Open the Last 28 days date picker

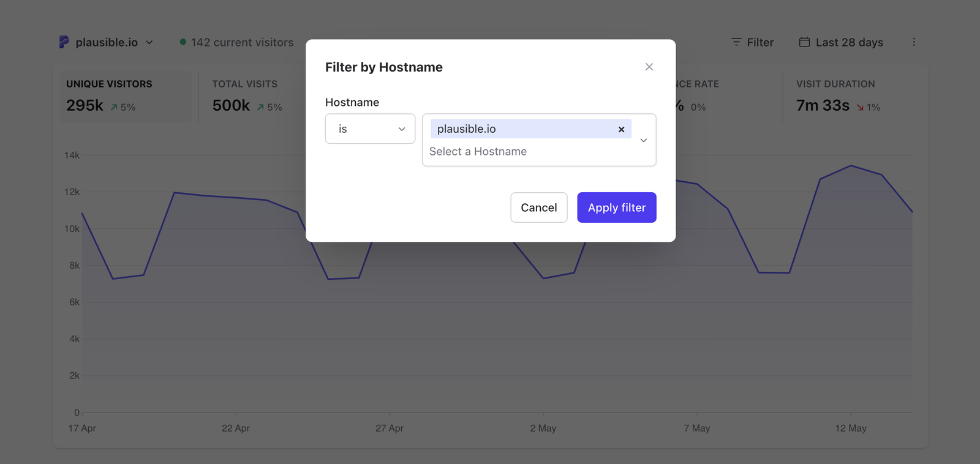coord(841,42)
